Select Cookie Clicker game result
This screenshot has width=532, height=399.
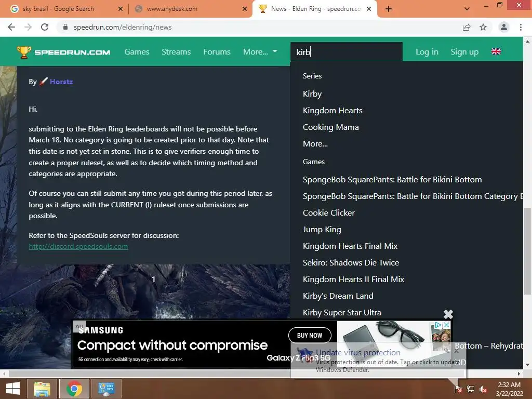[329, 212]
